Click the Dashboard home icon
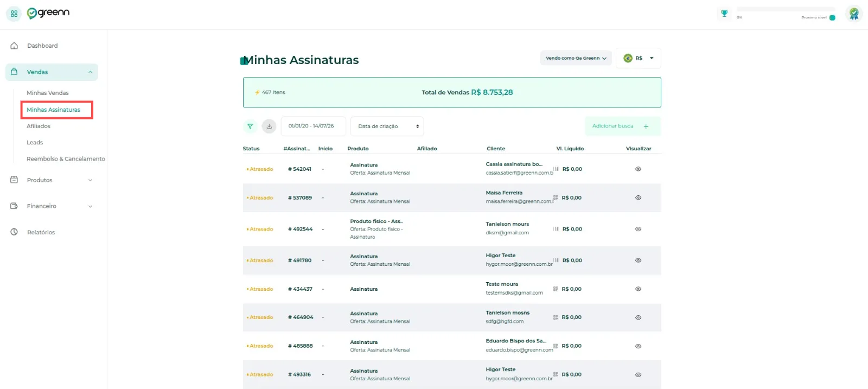 pos(14,46)
